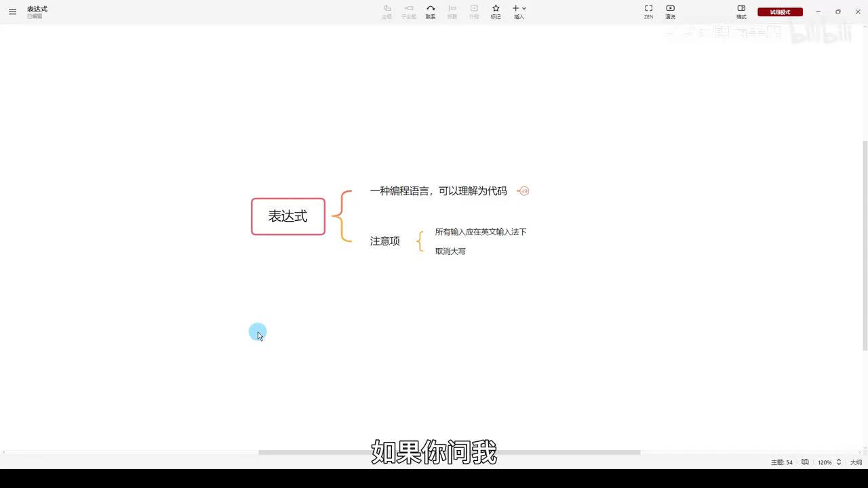The image size is (868, 488).
Task: Click the Topic (主题) toolbar icon
Action: pyautogui.click(x=387, y=12)
